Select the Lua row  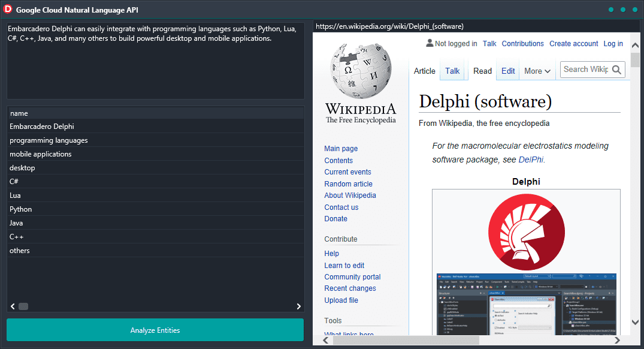click(156, 195)
